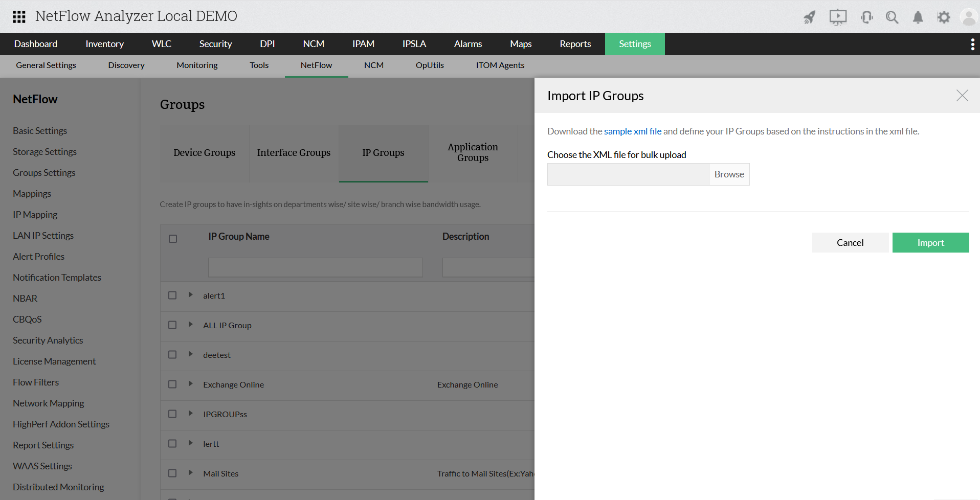Switch to the Interface Groups tab
This screenshot has height=500, width=980.
tap(294, 153)
